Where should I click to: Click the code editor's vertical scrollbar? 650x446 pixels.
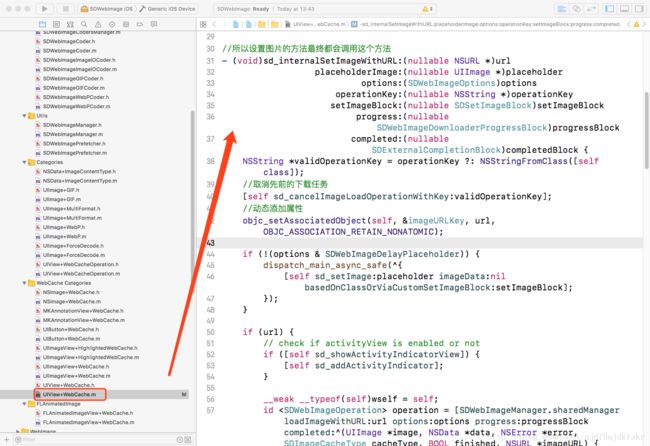647,130
